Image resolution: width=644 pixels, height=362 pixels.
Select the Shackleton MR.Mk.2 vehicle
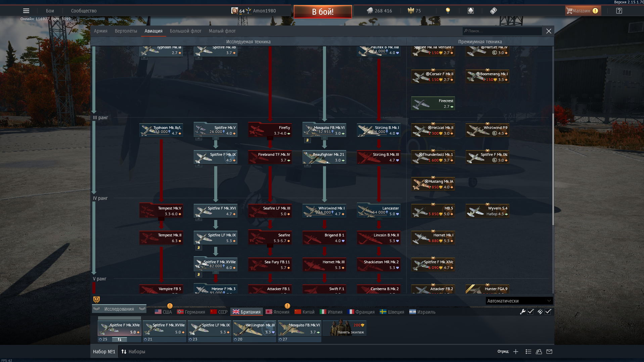pos(379,265)
